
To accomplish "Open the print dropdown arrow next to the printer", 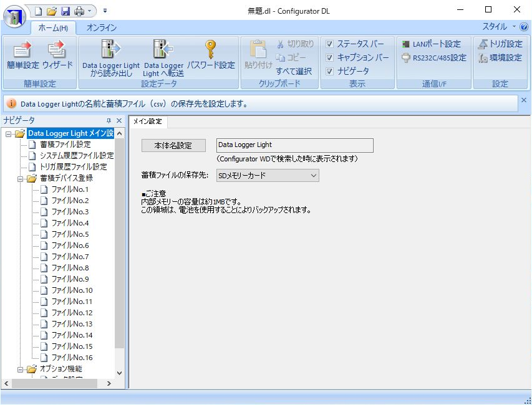I will tap(90, 11).
